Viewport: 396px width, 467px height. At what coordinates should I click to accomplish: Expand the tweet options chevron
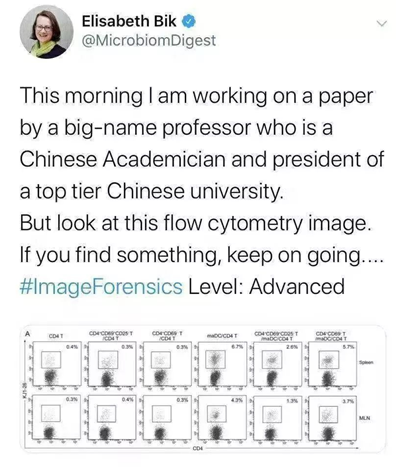381,24
